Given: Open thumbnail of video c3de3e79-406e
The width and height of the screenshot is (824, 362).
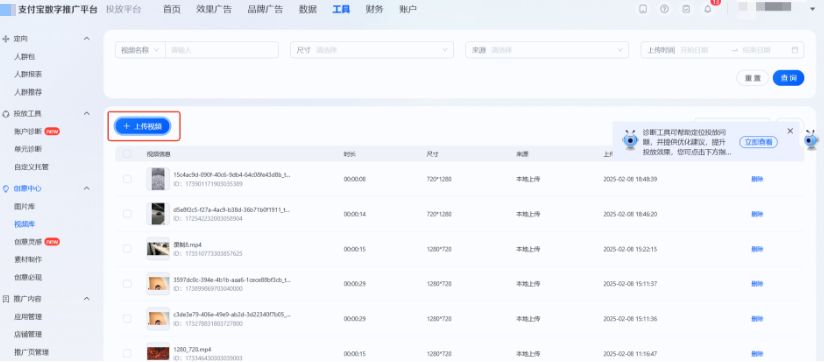Looking at the screenshot, I should [158, 318].
